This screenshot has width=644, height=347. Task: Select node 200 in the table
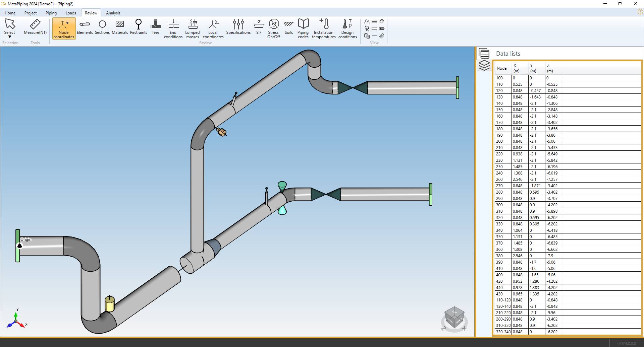pos(503,141)
